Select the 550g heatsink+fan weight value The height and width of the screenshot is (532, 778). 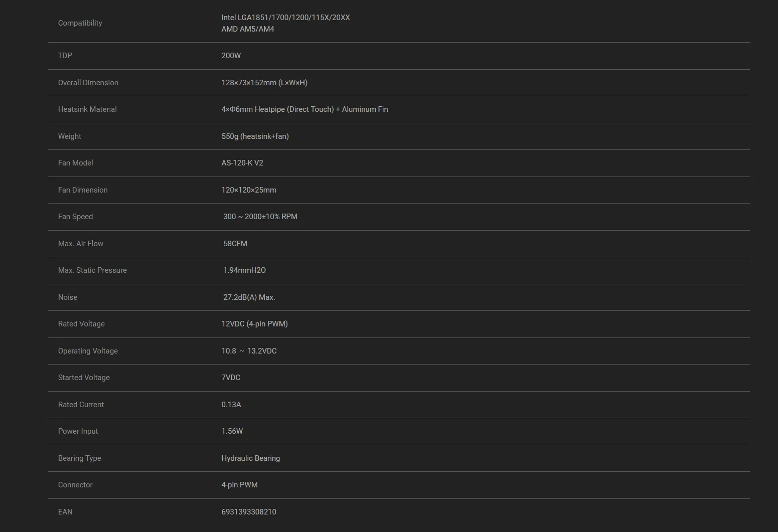[255, 136]
